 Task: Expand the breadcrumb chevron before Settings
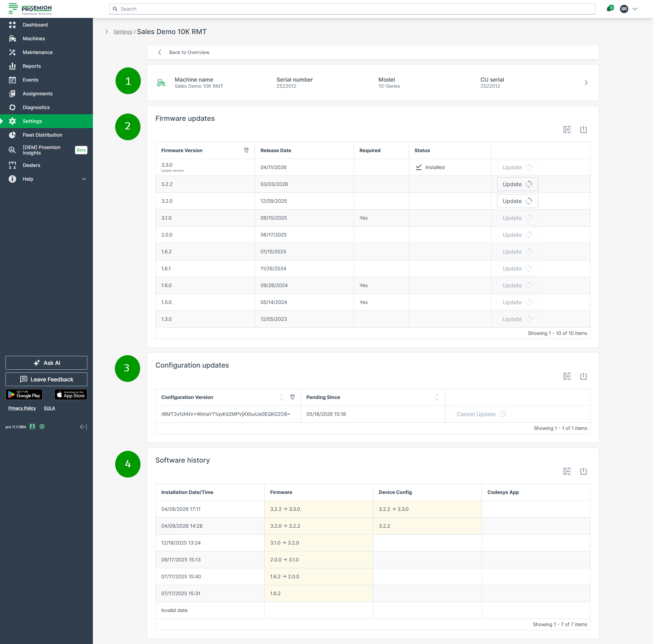point(107,32)
